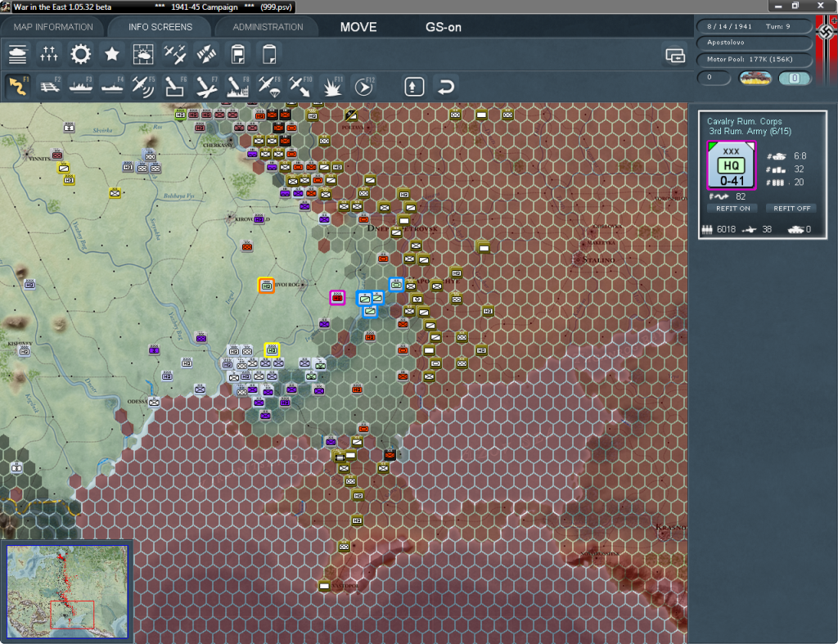
Task: Click the MOVE mode label
Action: pos(358,27)
